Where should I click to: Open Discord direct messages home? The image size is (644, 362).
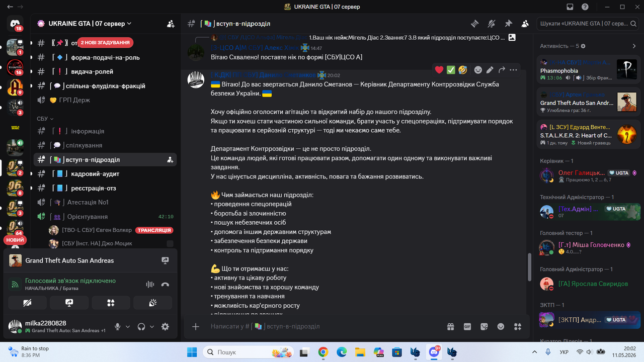(15, 24)
